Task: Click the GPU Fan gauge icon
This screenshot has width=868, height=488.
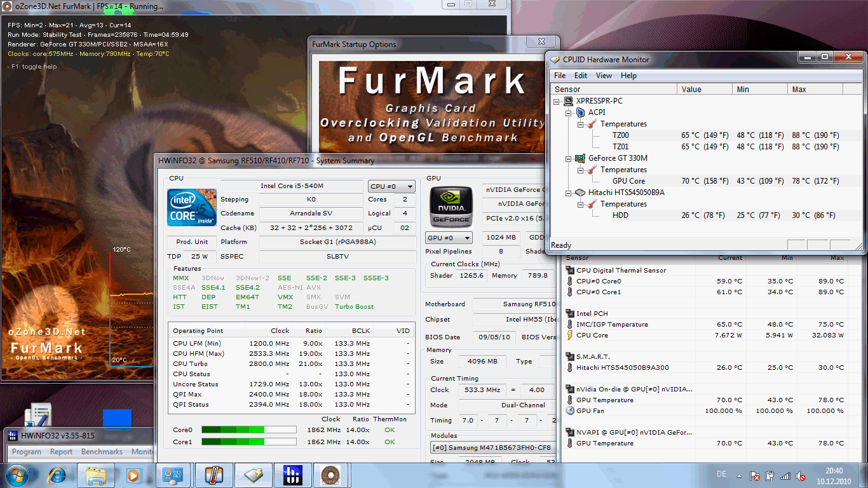Action: pyautogui.click(x=570, y=410)
